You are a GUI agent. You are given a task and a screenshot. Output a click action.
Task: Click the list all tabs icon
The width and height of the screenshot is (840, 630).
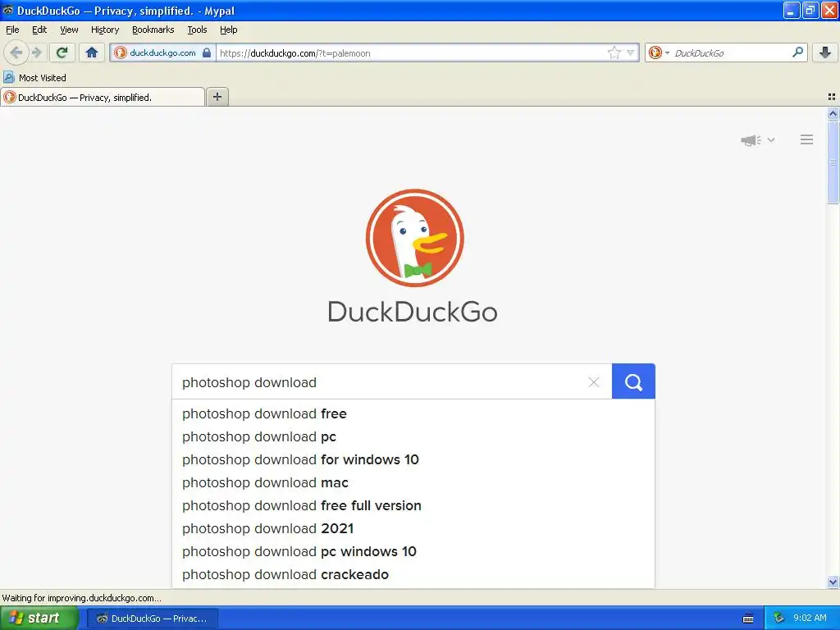832,97
